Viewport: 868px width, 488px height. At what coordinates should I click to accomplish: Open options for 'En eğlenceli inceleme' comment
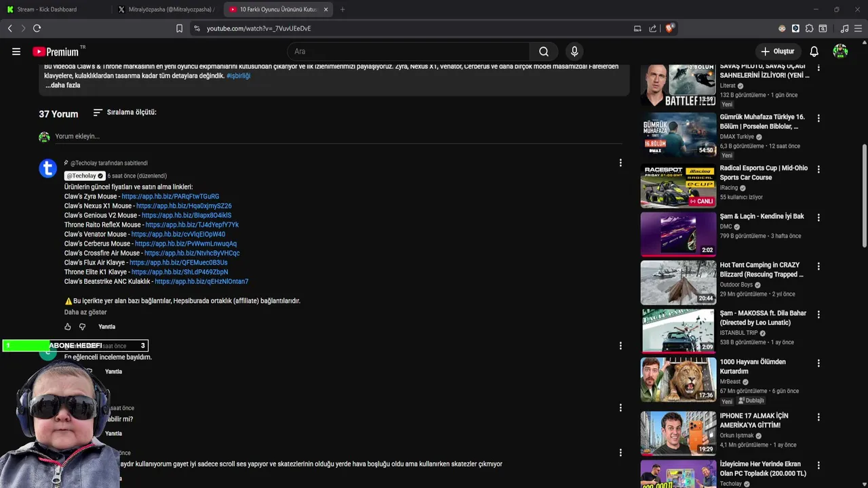[620, 346]
